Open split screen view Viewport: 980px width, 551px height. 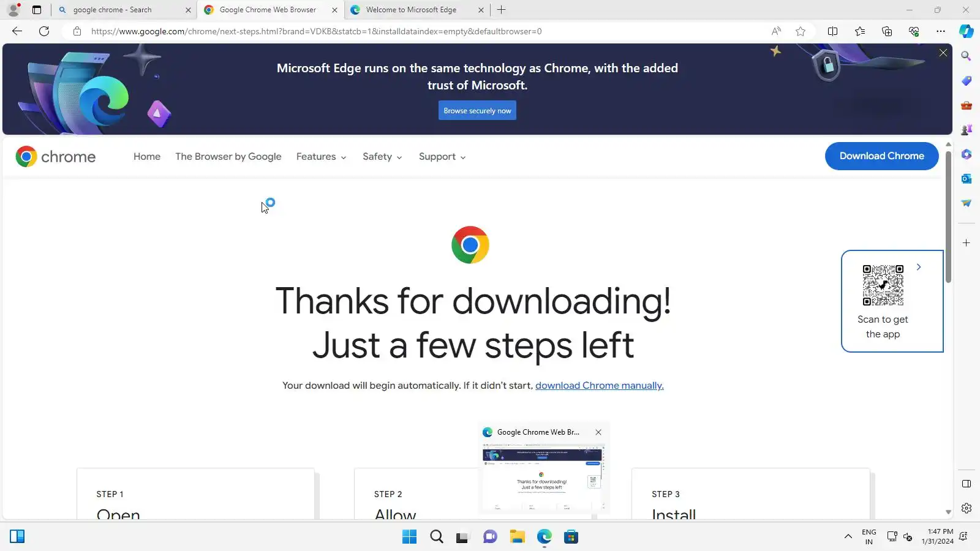click(832, 31)
